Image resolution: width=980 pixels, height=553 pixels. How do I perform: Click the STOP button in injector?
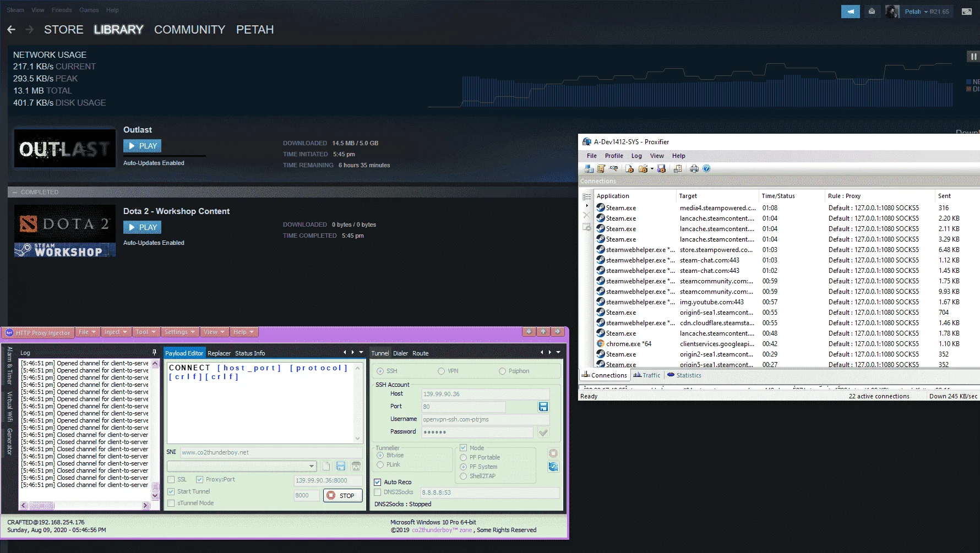(x=342, y=496)
